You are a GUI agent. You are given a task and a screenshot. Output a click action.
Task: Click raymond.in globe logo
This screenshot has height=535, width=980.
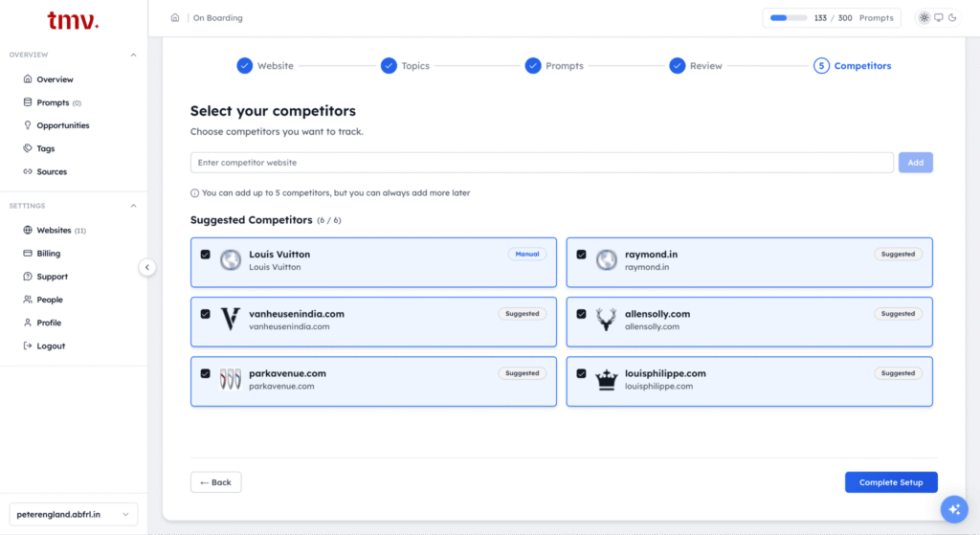(x=606, y=260)
